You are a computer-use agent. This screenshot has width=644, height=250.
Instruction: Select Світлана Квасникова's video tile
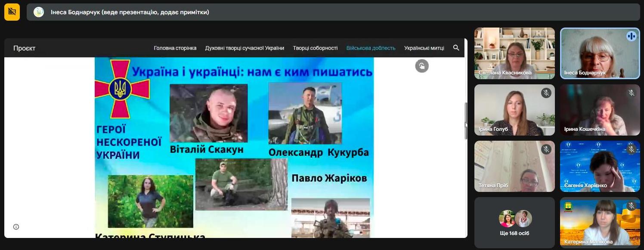514,53
